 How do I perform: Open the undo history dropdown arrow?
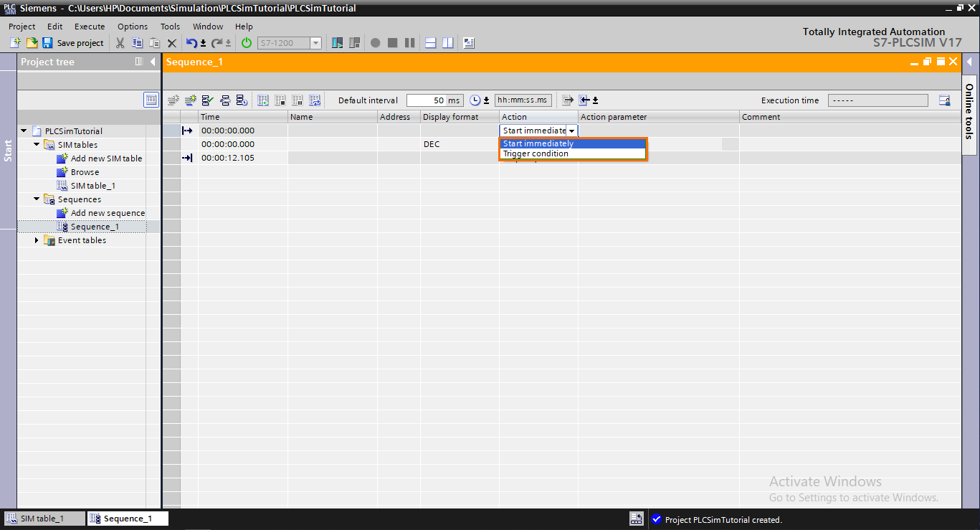click(203, 43)
